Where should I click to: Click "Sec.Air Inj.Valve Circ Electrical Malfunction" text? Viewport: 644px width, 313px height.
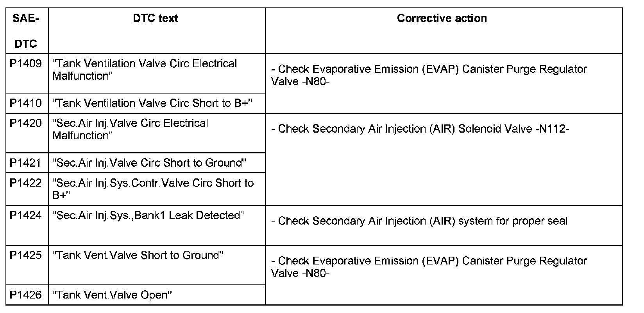click(x=130, y=130)
